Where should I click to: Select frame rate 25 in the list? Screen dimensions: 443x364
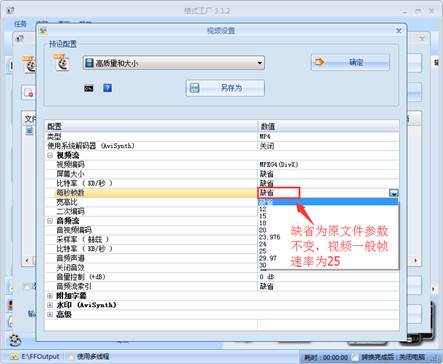[x=263, y=251]
